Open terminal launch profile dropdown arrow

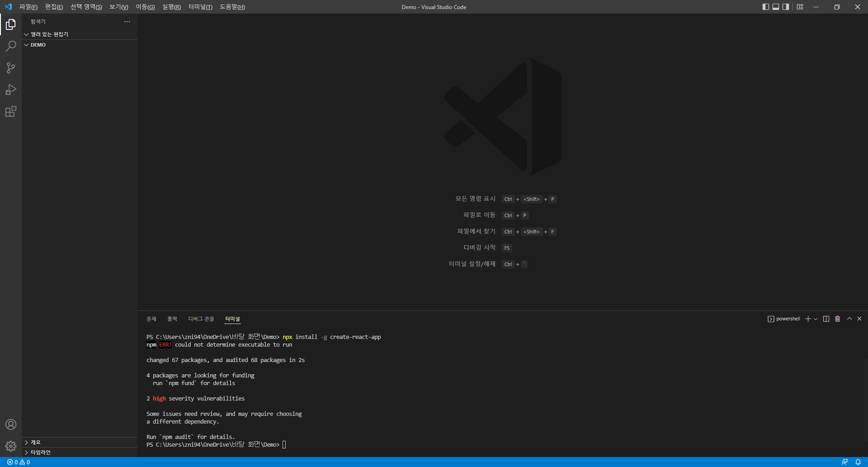pyautogui.click(x=816, y=319)
